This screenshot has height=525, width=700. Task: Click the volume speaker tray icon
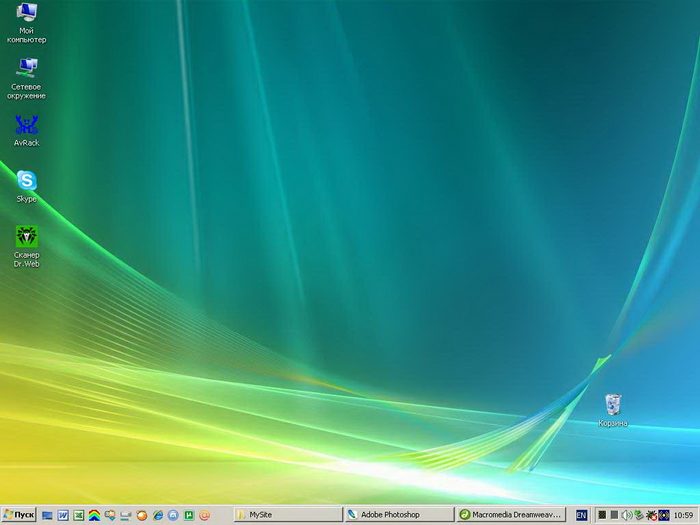(626, 515)
